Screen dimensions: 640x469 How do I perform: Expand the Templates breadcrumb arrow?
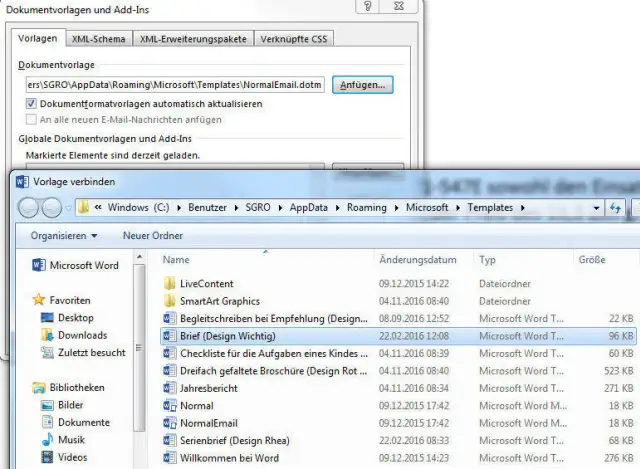(x=521, y=207)
